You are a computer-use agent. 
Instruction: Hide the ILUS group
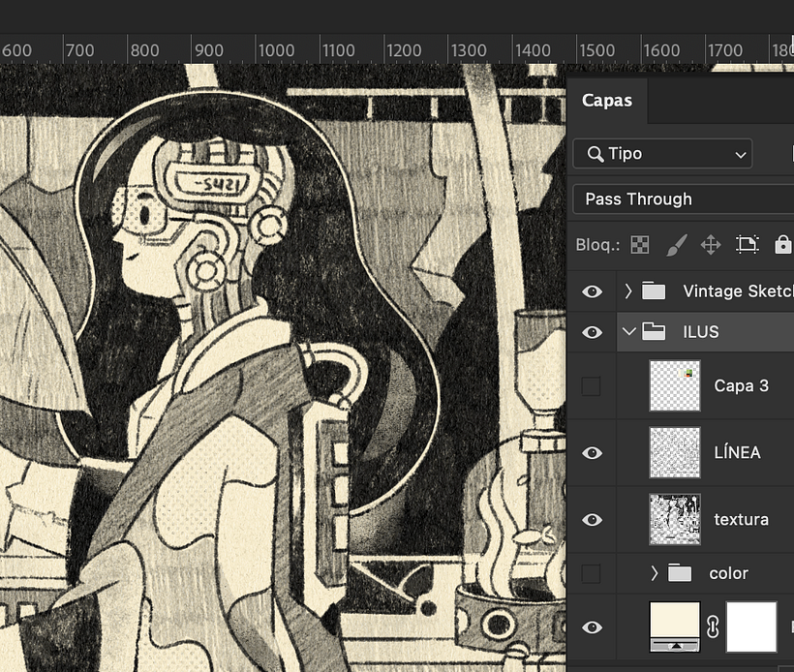point(592,332)
